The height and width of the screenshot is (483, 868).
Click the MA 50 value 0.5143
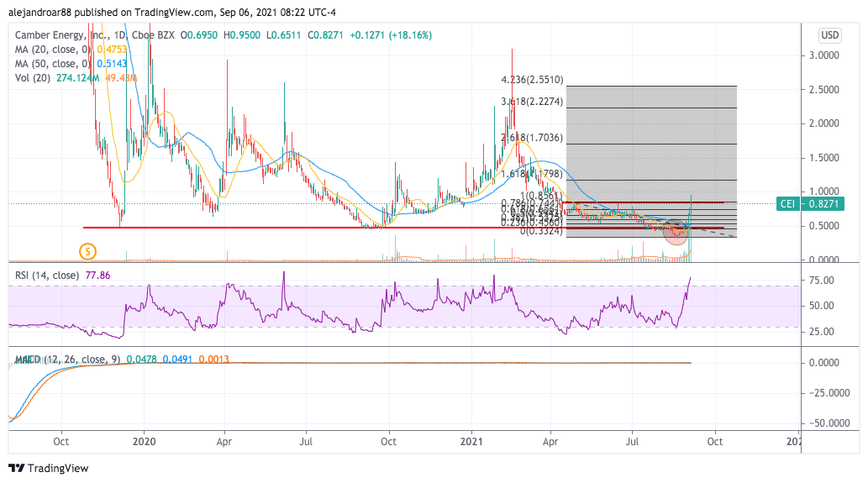pos(112,64)
